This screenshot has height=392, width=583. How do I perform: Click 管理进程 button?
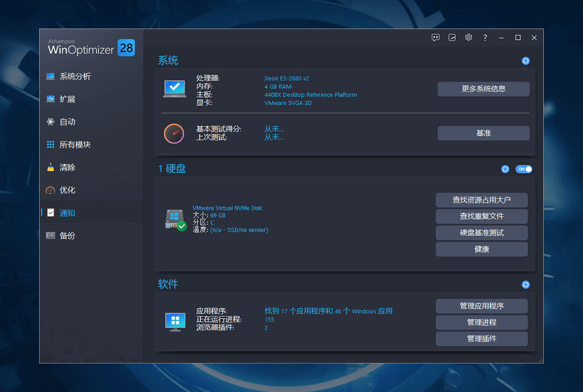click(x=482, y=323)
